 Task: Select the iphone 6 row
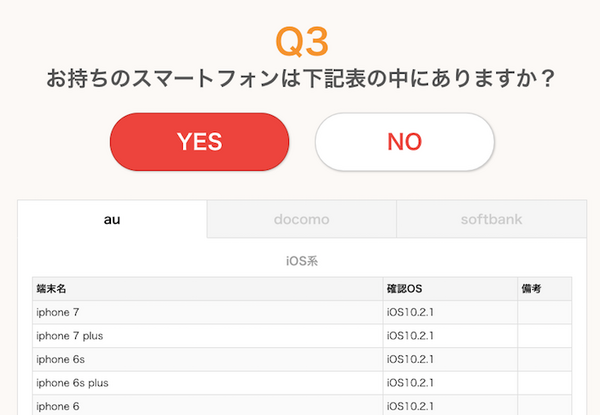click(58, 405)
